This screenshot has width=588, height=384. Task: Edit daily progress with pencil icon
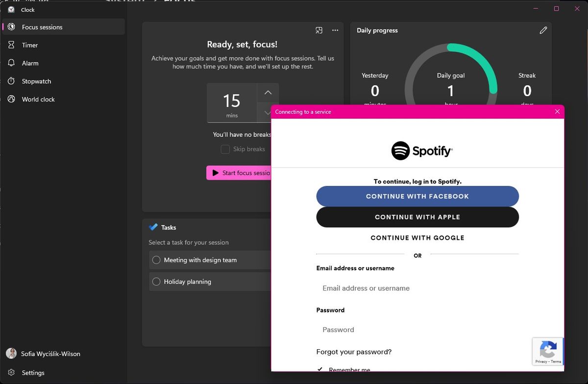[x=543, y=30]
